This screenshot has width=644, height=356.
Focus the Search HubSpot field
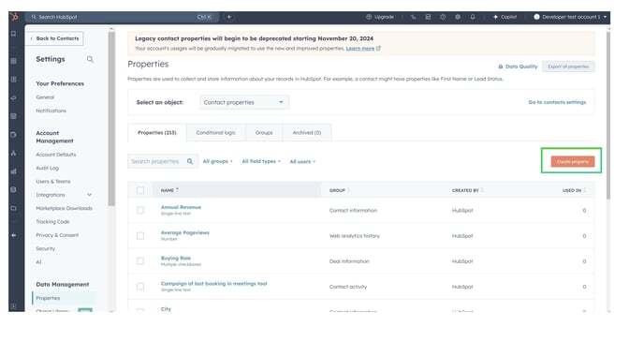122,17
